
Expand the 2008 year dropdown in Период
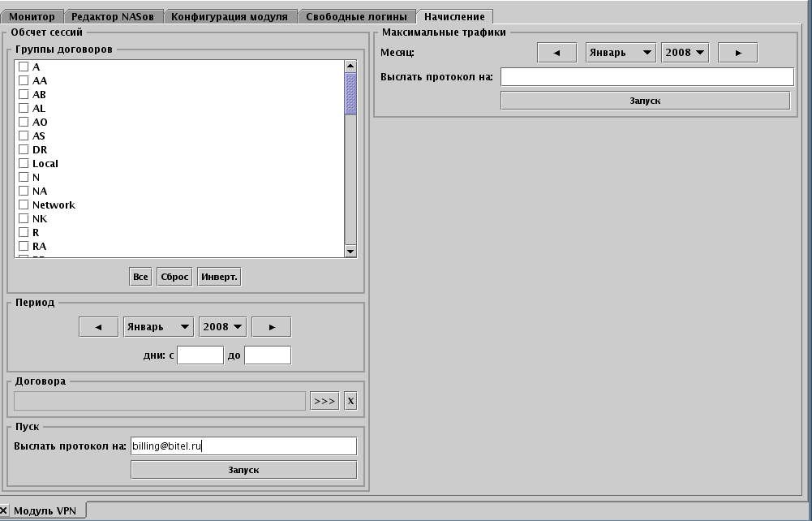click(223, 327)
